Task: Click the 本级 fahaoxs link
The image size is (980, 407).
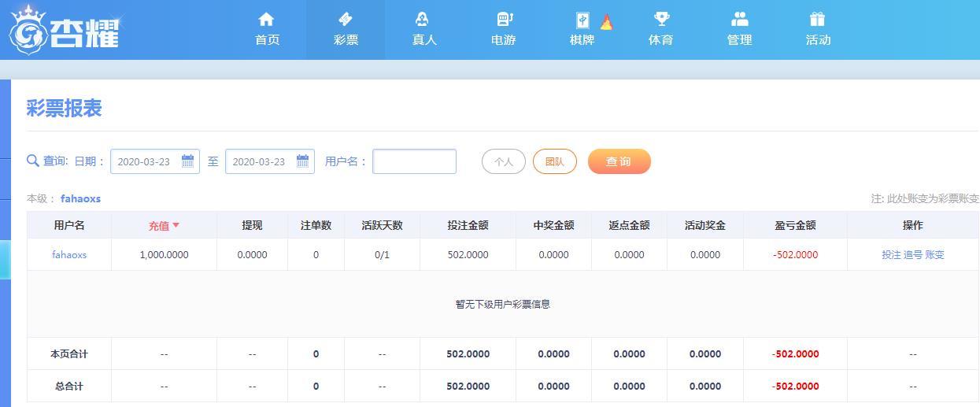Action: click(x=80, y=198)
